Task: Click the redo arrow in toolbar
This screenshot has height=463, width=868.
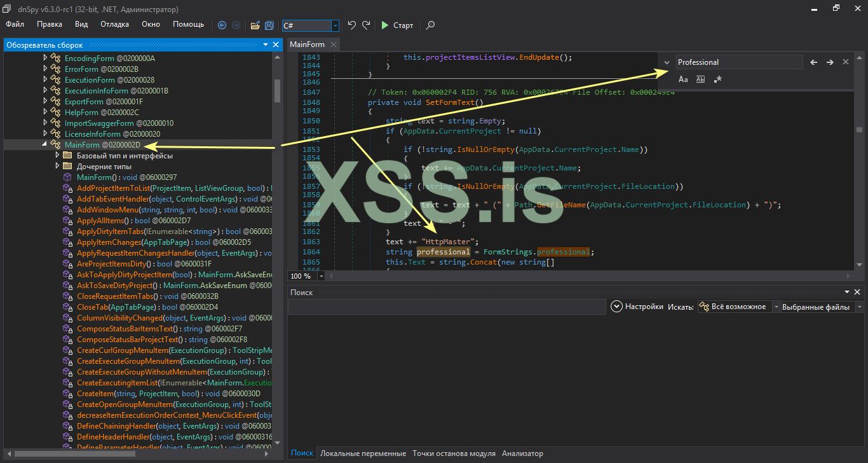Action: 366,25
